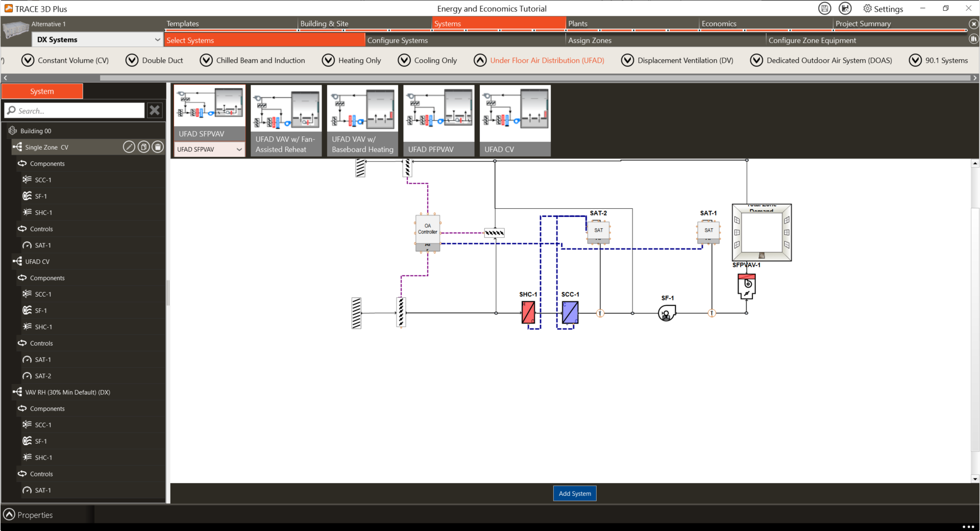Open the DX Systems dropdown
The height and width of the screenshot is (531, 980).
157,39
